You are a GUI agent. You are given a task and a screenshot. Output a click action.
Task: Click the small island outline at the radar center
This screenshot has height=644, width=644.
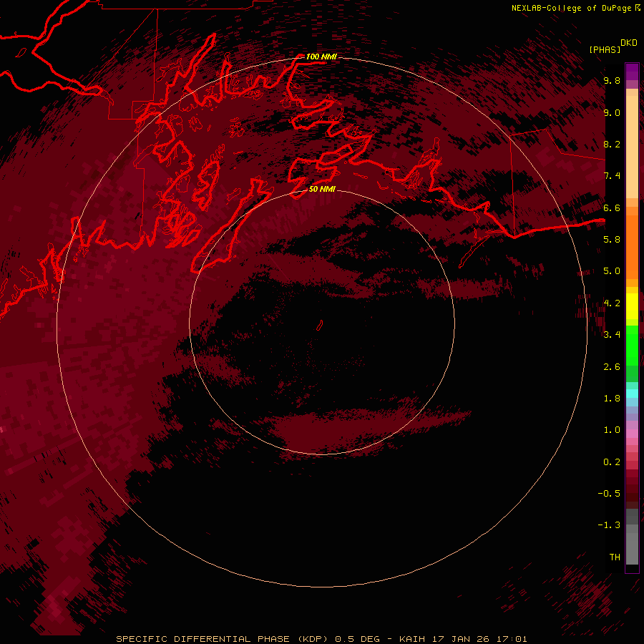tap(320, 326)
